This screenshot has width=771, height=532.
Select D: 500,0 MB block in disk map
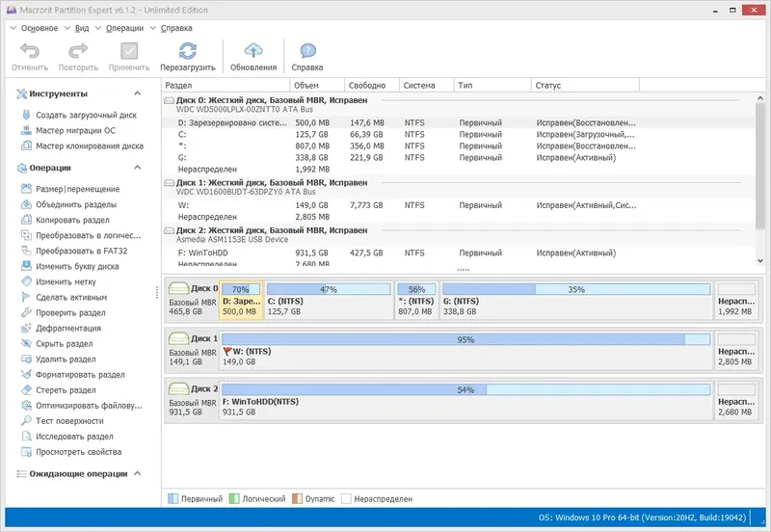[242, 301]
